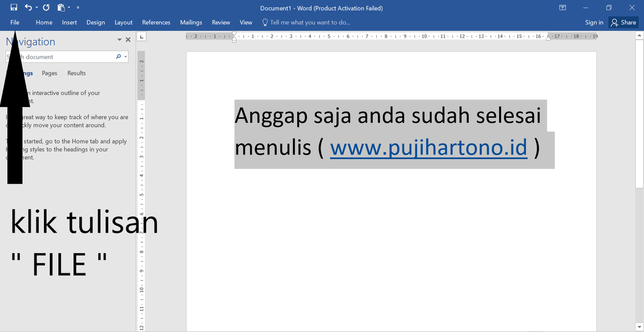This screenshot has height=332, width=644.
Task: Expand the search options dropdown arrow
Action: [x=126, y=56]
